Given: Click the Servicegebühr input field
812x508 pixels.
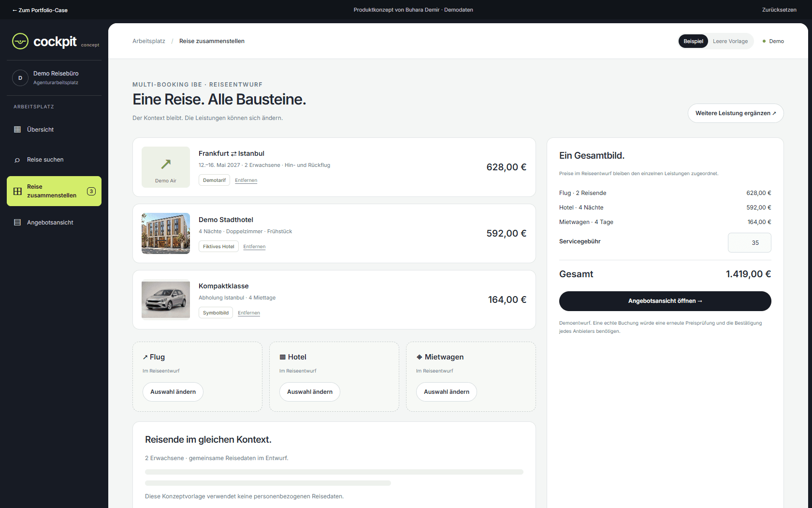Looking at the screenshot, I should click(750, 243).
